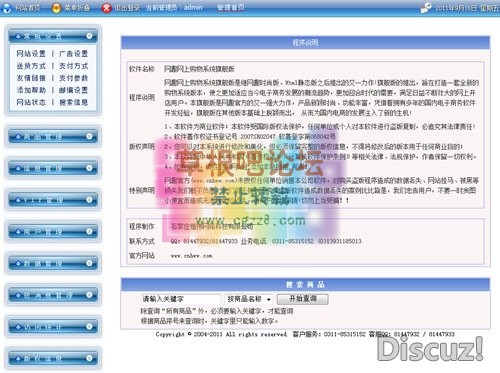Open 送货方式 in the sidebar
500x373 pixels.
coord(31,66)
